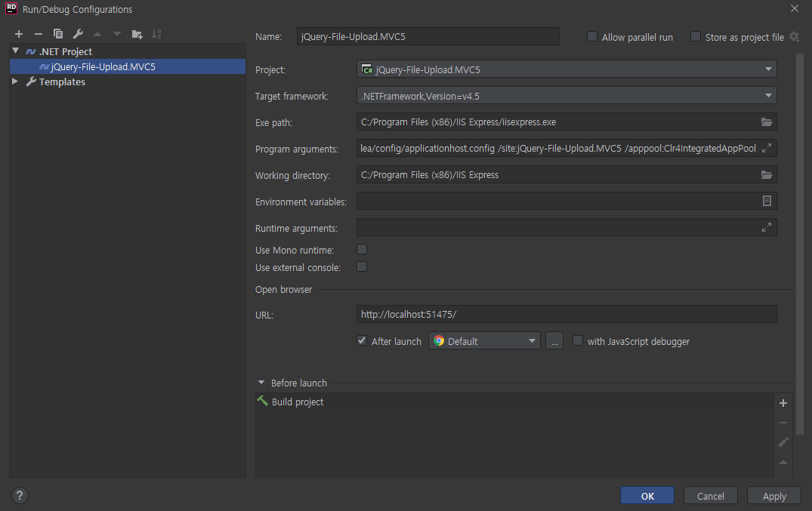Remove the selected Before launch task
812x511 pixels.
[783, 423]
